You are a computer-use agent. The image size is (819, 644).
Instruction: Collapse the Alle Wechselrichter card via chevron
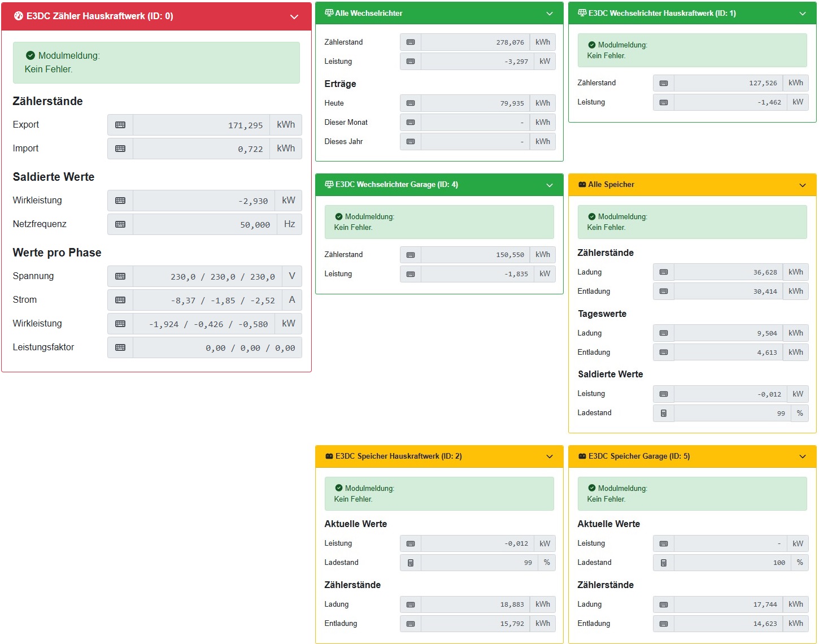(x=550, y=14)
